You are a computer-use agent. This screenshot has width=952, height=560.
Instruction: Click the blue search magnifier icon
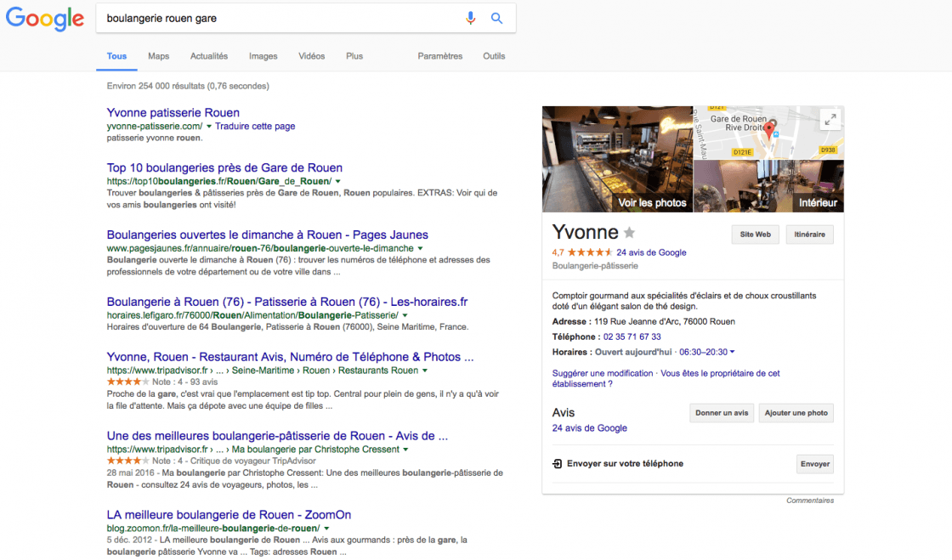pos(496,18)
